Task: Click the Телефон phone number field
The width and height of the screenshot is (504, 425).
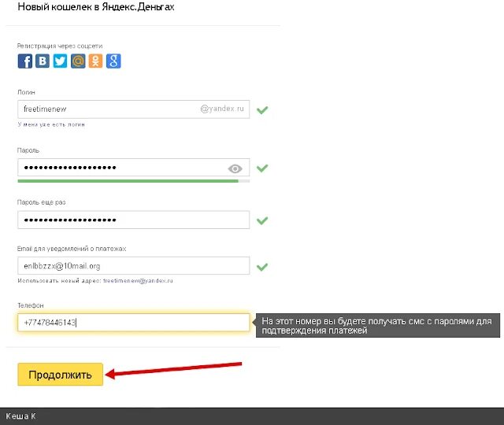Action: 133,322
